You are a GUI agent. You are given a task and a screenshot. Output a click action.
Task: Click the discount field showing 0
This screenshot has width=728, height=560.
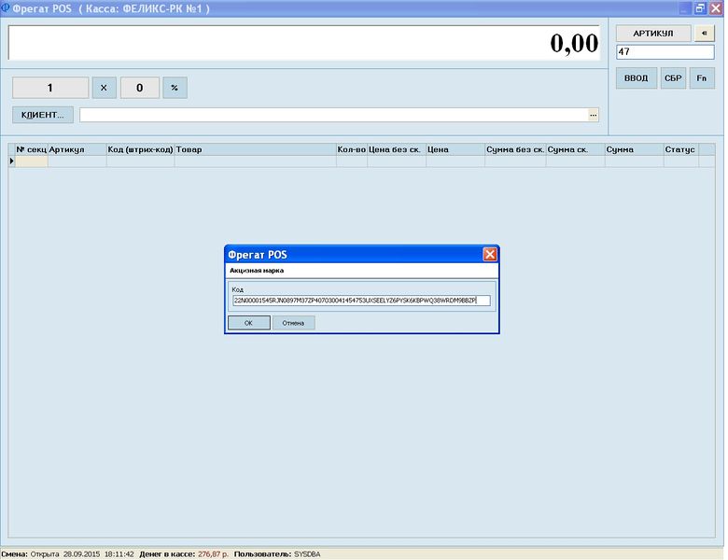[140, 88]
